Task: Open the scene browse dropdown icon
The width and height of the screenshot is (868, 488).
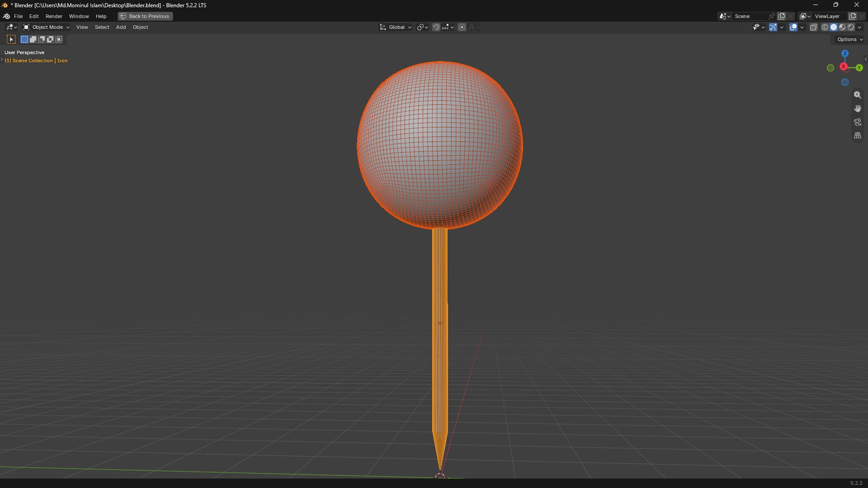Action: click(x=725, y=16)
